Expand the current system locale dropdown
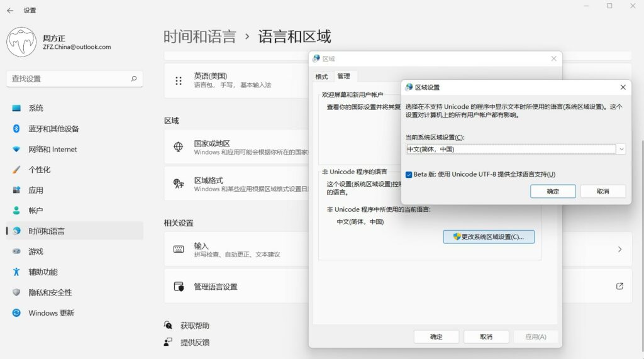Image resolution: width=644 pixels, height=359 pixels. pos(621,150)
